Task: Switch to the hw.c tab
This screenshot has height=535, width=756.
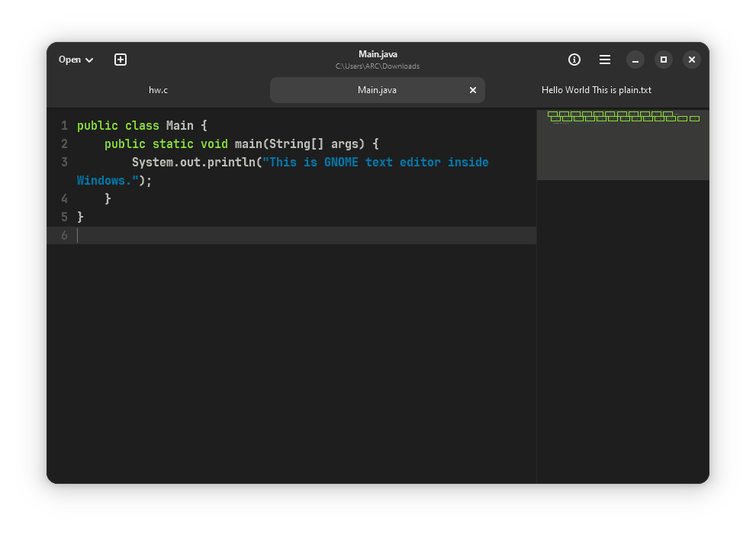Action: coord(158,90)
